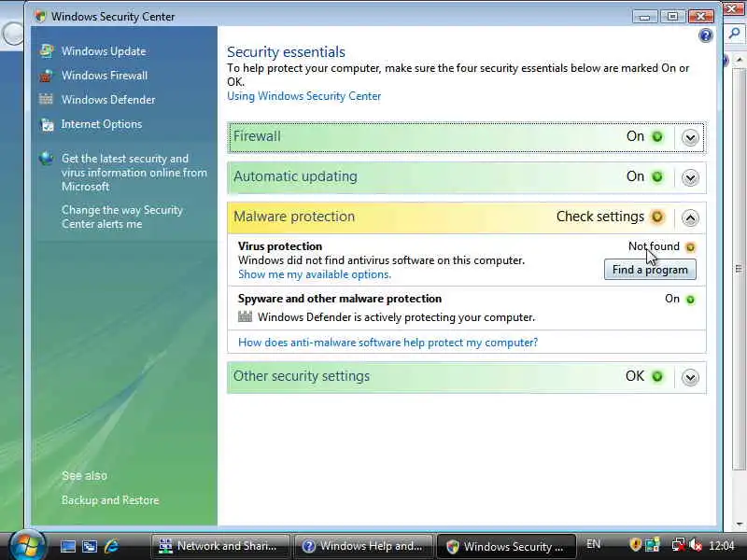
Task: Click the Other security settings OK light
Action: (657, 377)
